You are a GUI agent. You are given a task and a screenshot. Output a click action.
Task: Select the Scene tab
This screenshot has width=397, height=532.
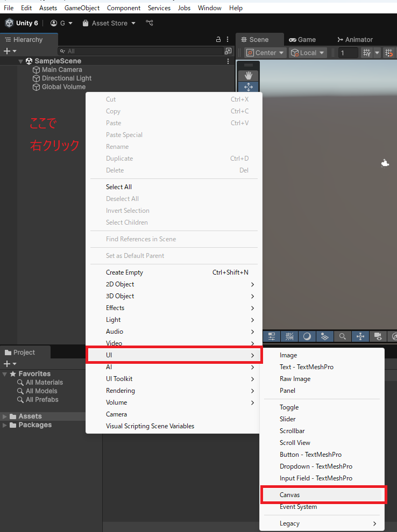click(259, 40)
